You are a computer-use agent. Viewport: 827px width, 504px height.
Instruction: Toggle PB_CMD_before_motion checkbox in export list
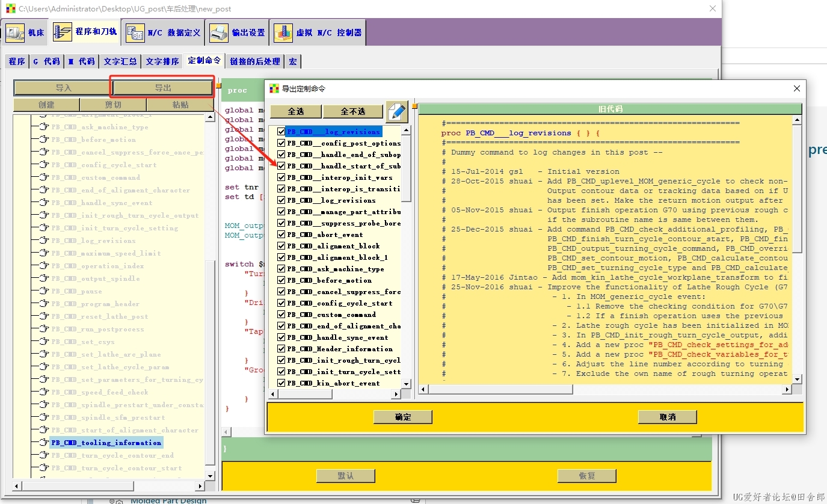pos(281,280)
